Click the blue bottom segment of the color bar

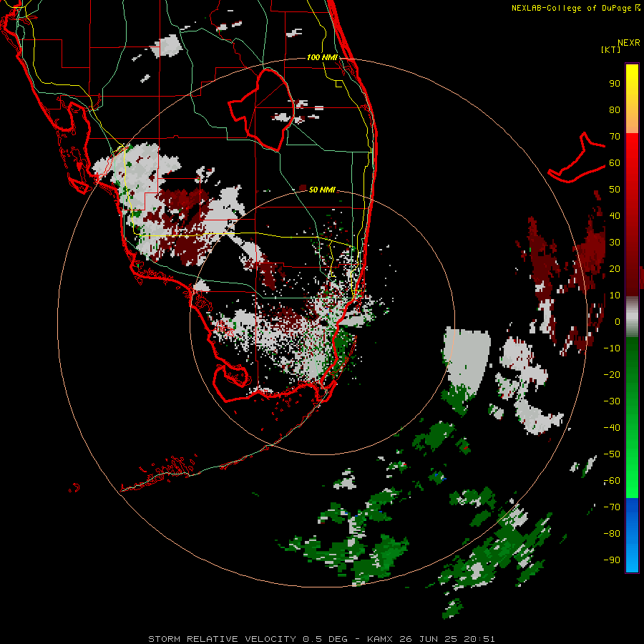click(x=632, y=535)
